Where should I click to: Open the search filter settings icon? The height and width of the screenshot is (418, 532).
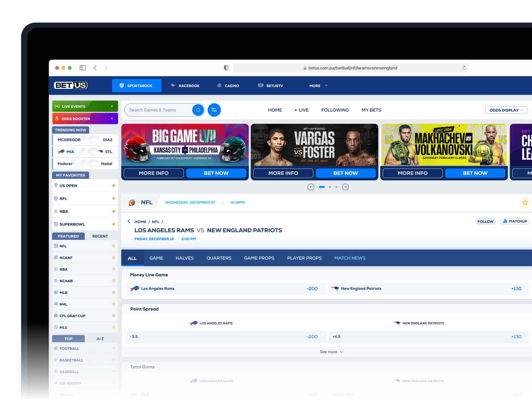[214, 110]
